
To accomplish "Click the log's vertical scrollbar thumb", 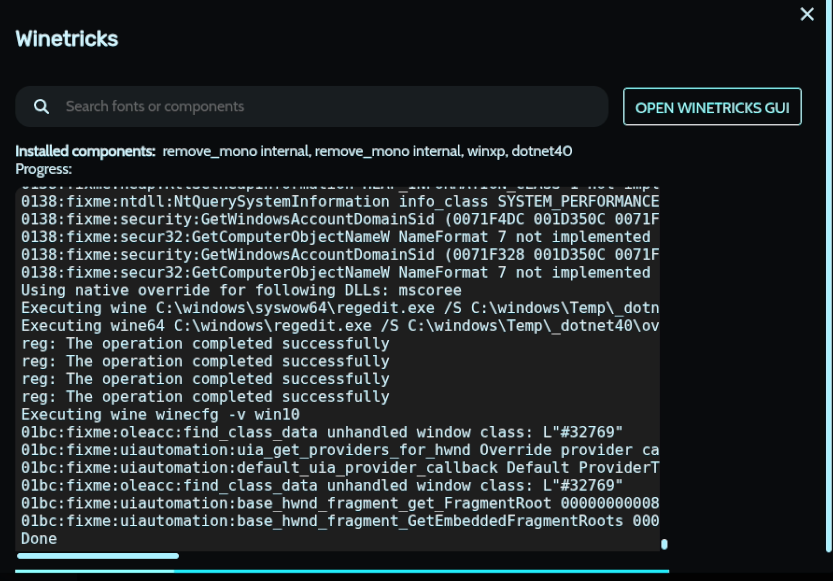I will click(664, 544).
